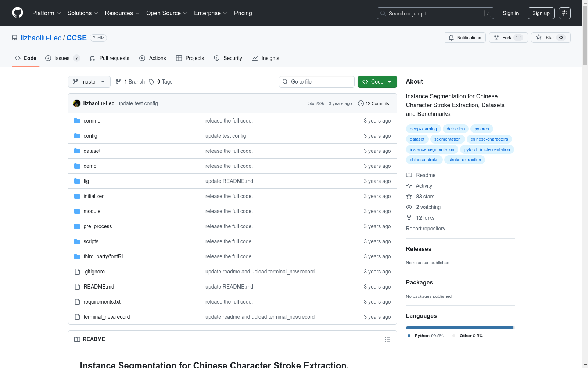Image resolution: width=588 pixels, height=368 pixels.
Task: Click the Sign up button
Action: 541,13
